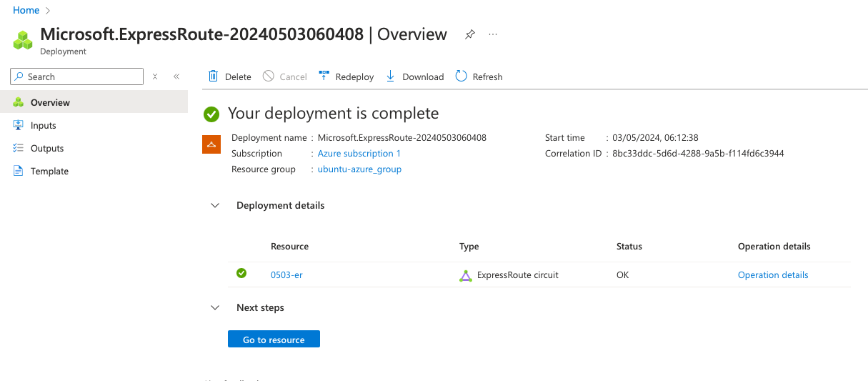Click the green status check for 0503-er
The image size is (868, 381).
(241, 273)
